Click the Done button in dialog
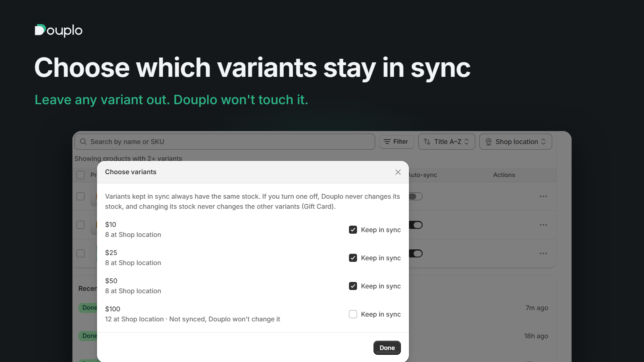The image size is (644, 362). click(x=387, y=348)
